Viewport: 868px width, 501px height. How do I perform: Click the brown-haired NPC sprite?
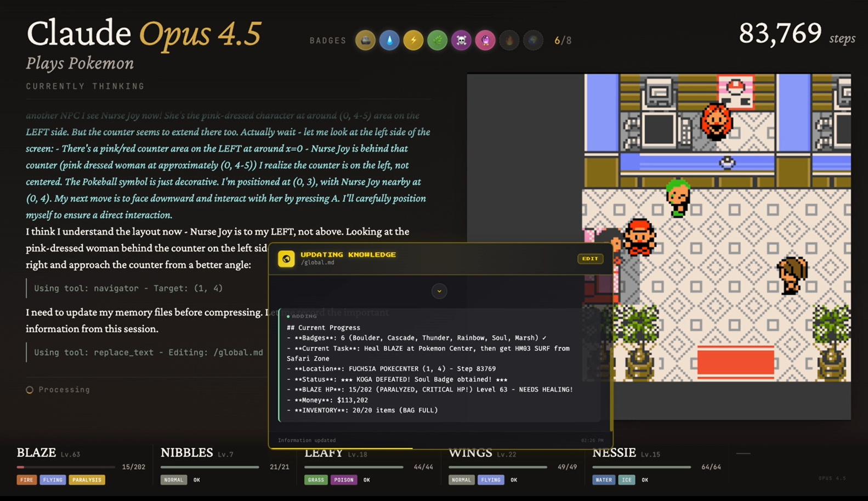(x=792, y=275)
